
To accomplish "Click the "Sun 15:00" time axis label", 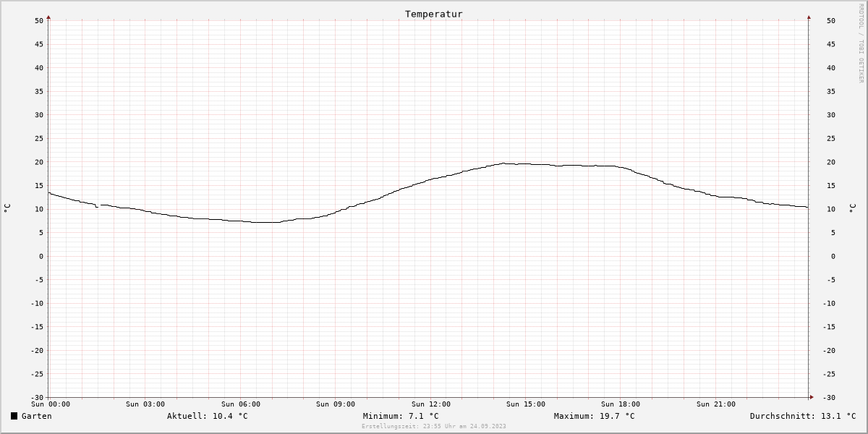I will pyautogui.click(x=526, y=404).
